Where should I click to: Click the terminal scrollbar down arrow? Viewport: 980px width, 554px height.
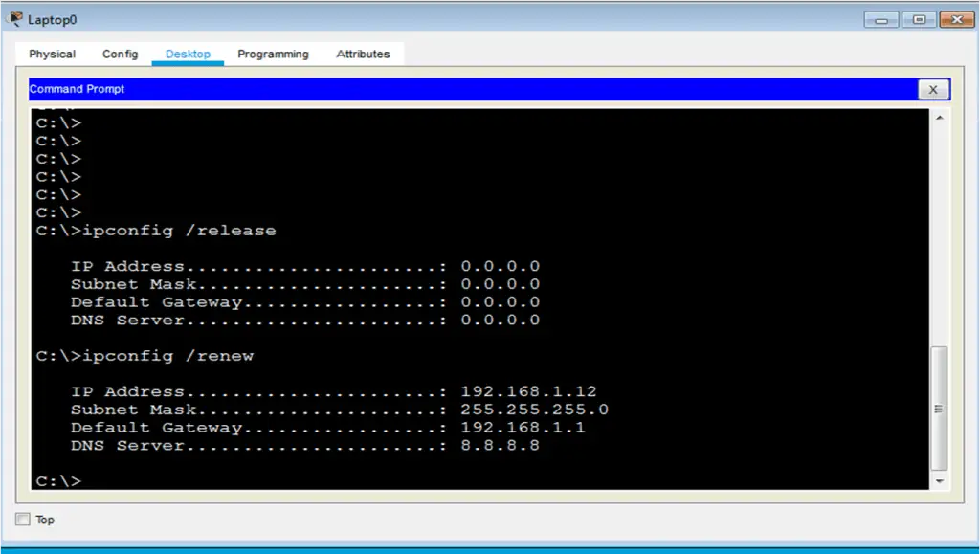point(939,480)
